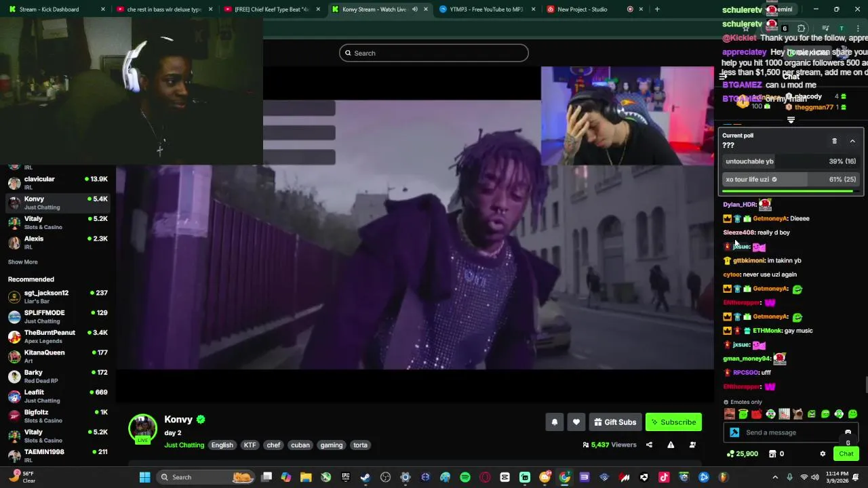The height and width of the screenshot is (488, 868).
Task: Click the Lil Uzi music video player
Action: [x=415, y=234]
